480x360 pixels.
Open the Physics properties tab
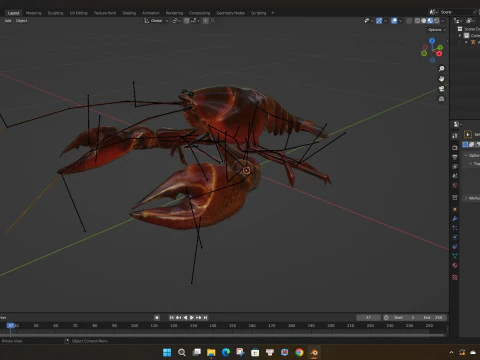[x=455, y=237]
